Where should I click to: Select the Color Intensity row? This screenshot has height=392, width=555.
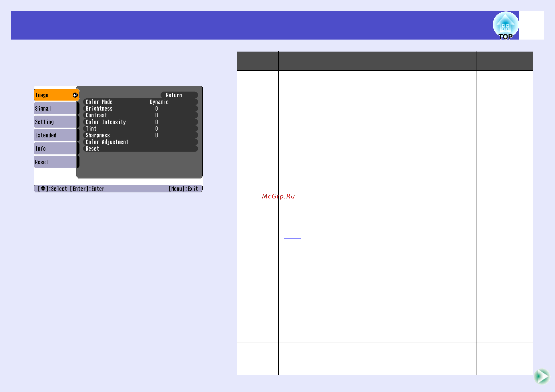(x=140, y=122)
